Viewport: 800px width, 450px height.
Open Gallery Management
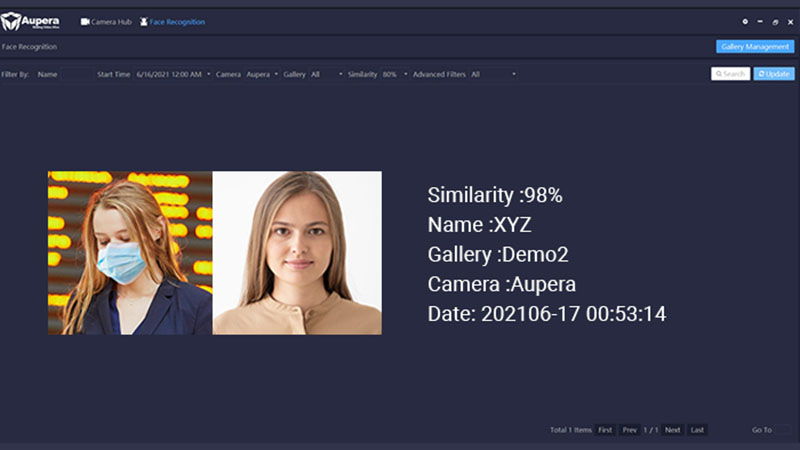coord(755,46)
